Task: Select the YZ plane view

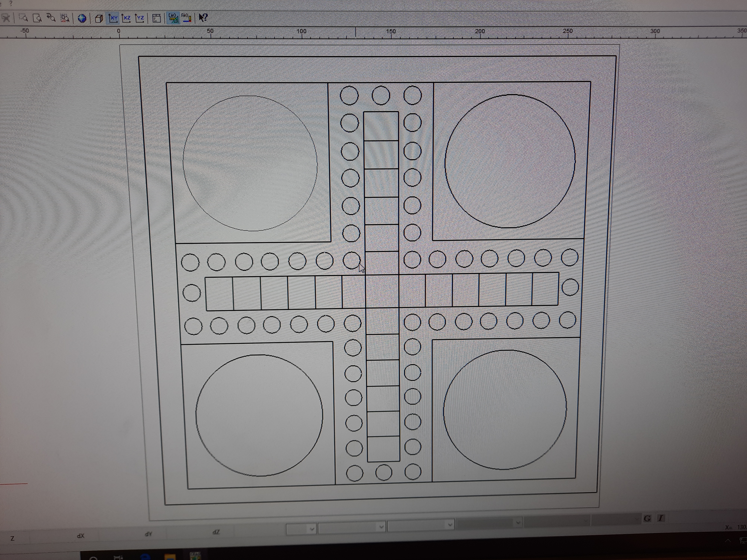Action: [x=140, y=18]
